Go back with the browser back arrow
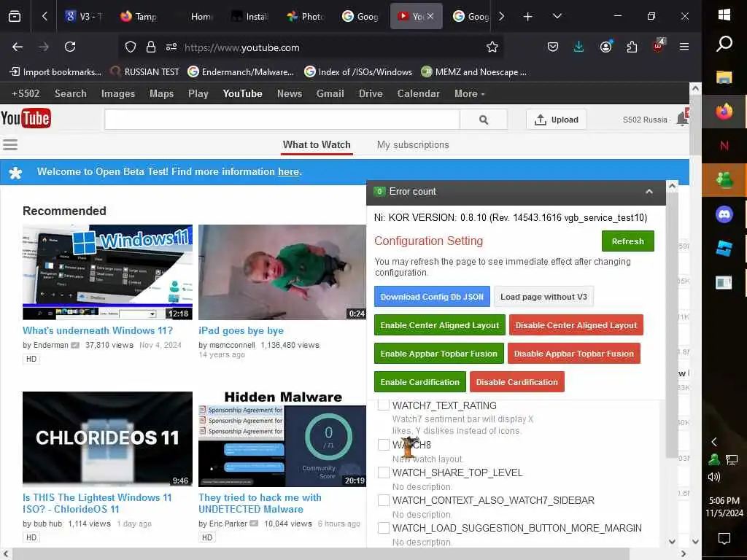Screen dimensions: 747x560 [18, 47]
